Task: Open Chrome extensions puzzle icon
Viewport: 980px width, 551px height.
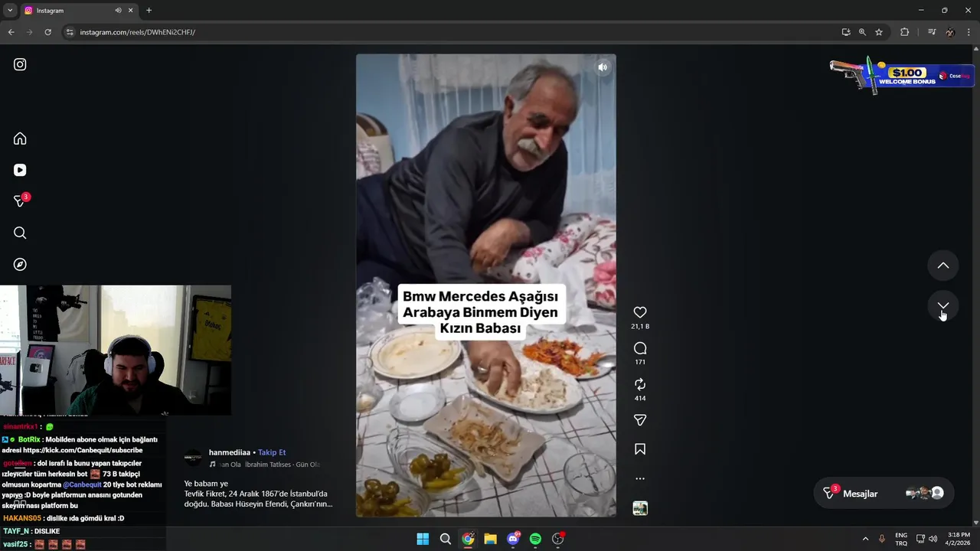Action: pos(904,32)
